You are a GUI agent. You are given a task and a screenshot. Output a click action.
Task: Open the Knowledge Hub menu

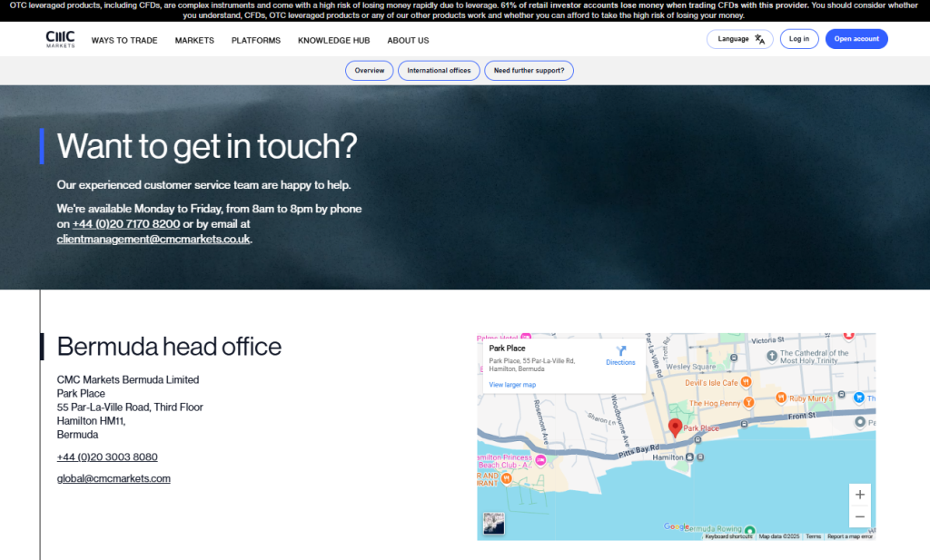(333, 41)
